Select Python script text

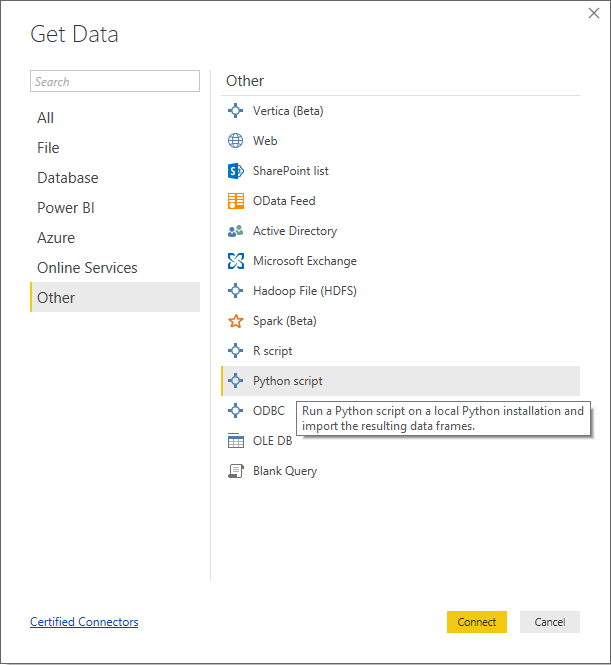click(x=287, y=381)
